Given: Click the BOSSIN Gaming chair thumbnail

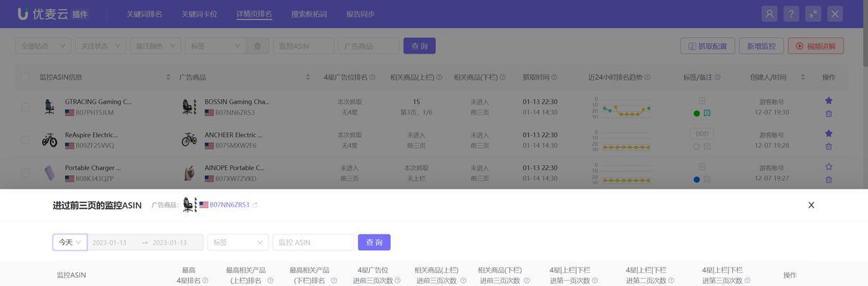Looking at the screenshot, I should coord(189,107).
